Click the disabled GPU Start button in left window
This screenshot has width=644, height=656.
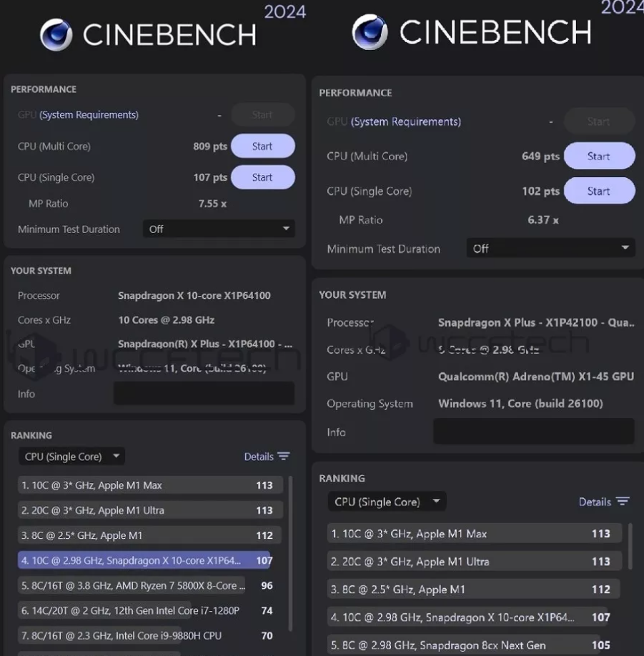(263, 114)
